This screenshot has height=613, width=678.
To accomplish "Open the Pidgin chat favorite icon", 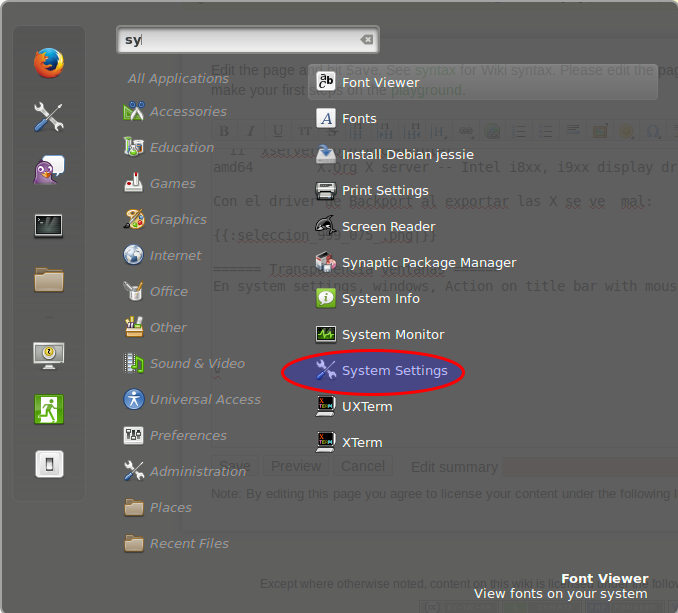I will 49,170.
